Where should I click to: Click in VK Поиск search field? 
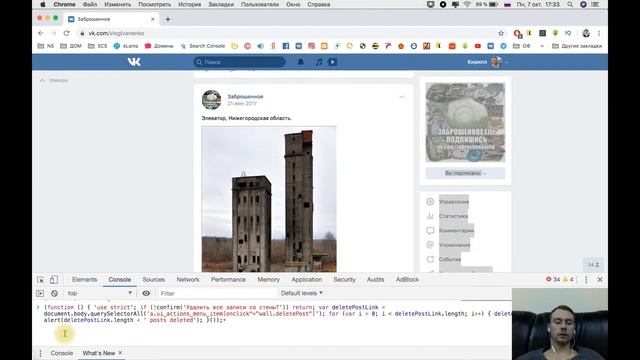[240, 62]
